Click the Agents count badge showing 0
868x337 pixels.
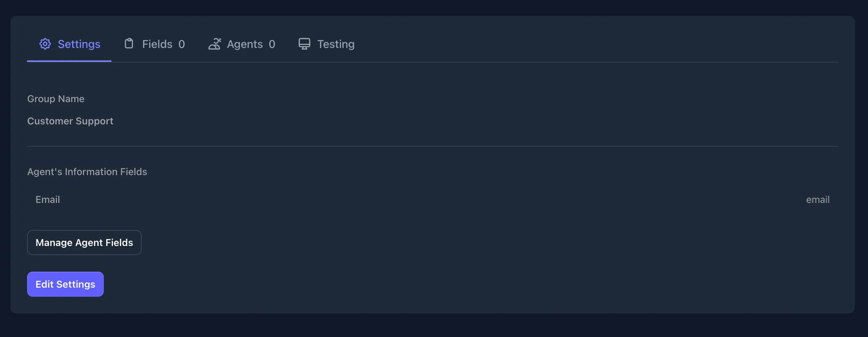click(x=272, y=44)
